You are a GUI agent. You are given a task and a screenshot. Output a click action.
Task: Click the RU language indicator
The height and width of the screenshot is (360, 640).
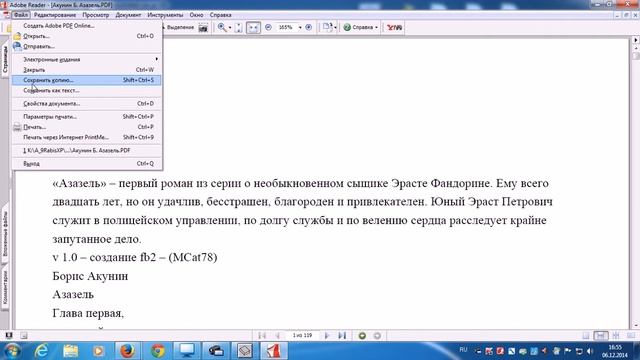[x=463, y=350]
